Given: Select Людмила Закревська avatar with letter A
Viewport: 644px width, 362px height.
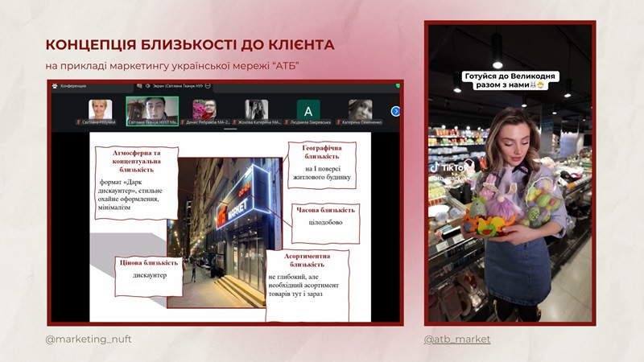Looking at the screenshot, I should pos(308,110).
